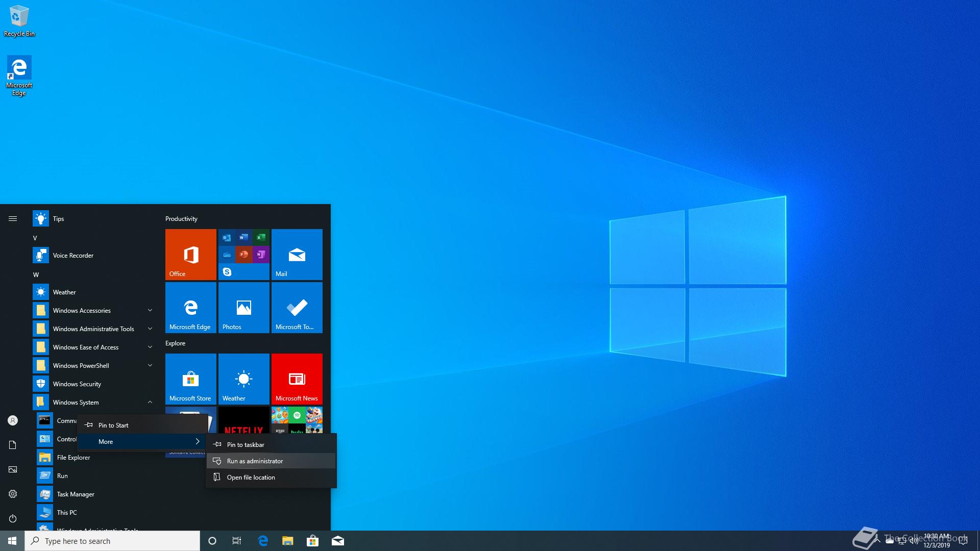Image resolution: width=980 pixels, height=551 pixels.
Task: Click the Productivity group heading
Action: (181, 219)
